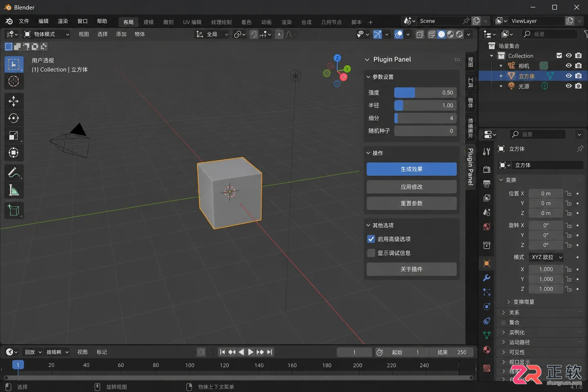Open the 渲染 menu in the top bar
588x392 pixels.
point(63,21)
